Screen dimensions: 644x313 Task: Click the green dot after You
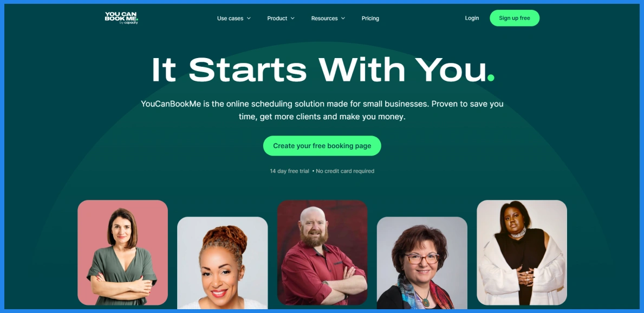pyautogui.click(x=491, y=78)
